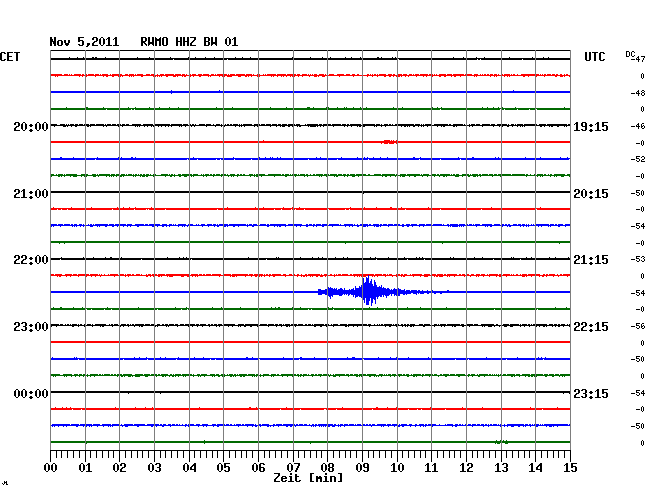Screen dimensions: 650x494
Task: Select the 20:15 UTC time label
Action: (591, 194)
